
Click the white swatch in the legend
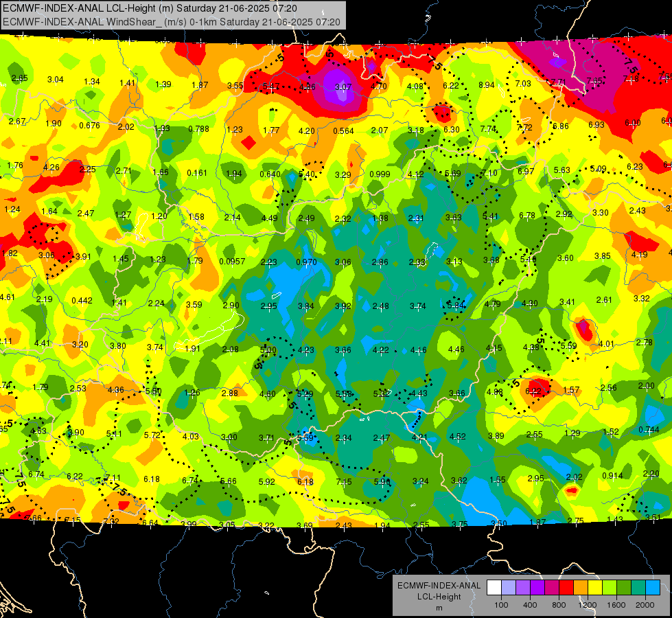494,588
